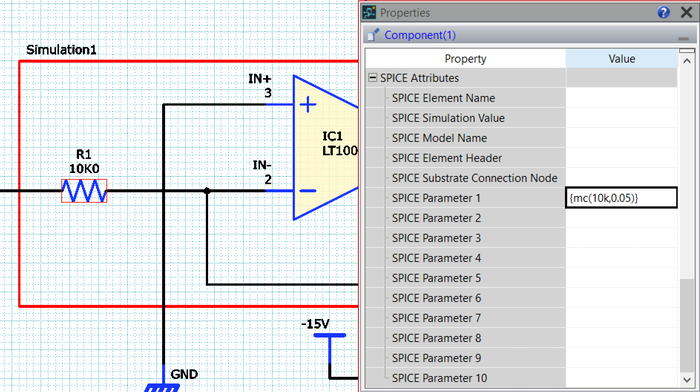Select resistor R1 symbol in schematic
700x392 pixels.
(84, 191)
